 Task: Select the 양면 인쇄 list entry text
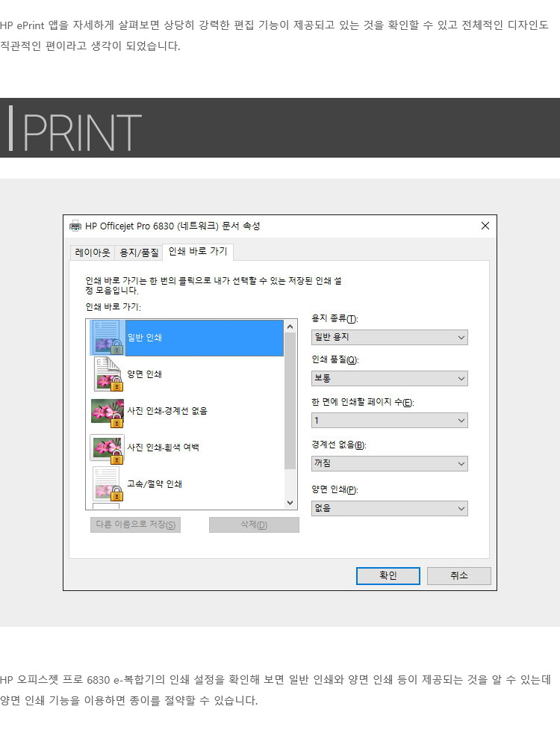point(145,374)
